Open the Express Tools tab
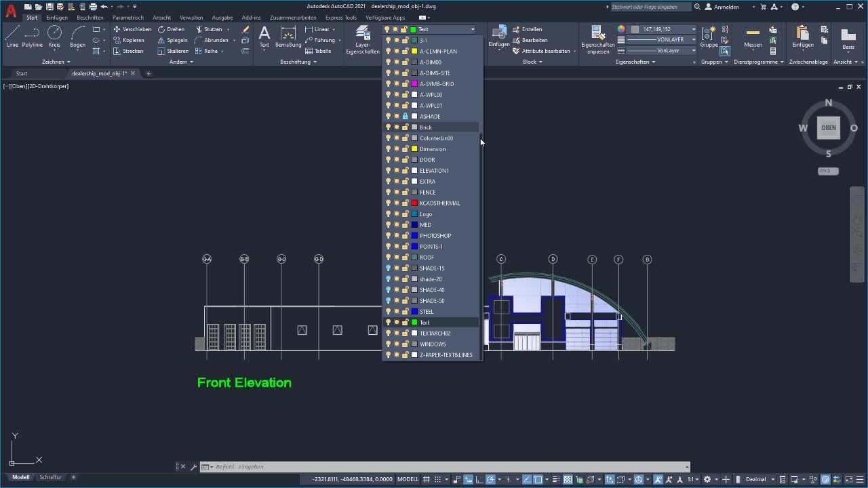868x488 pixels. tap(340, 18)
